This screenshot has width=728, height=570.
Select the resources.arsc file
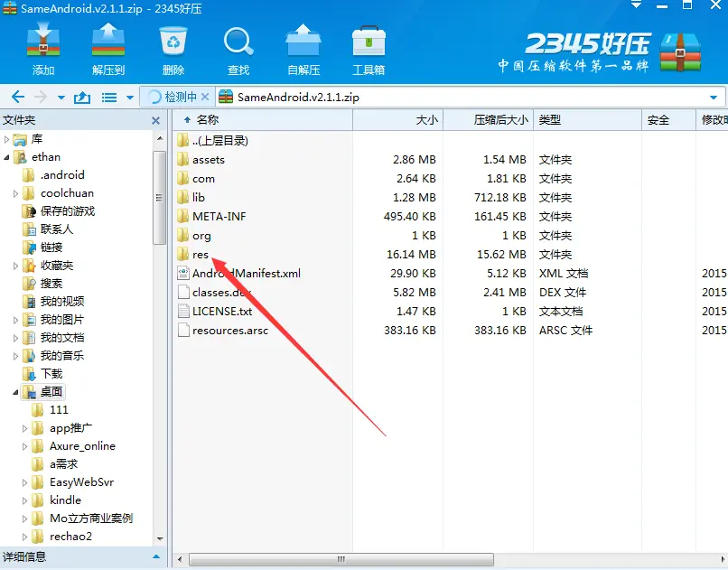[x=223, y=331]
